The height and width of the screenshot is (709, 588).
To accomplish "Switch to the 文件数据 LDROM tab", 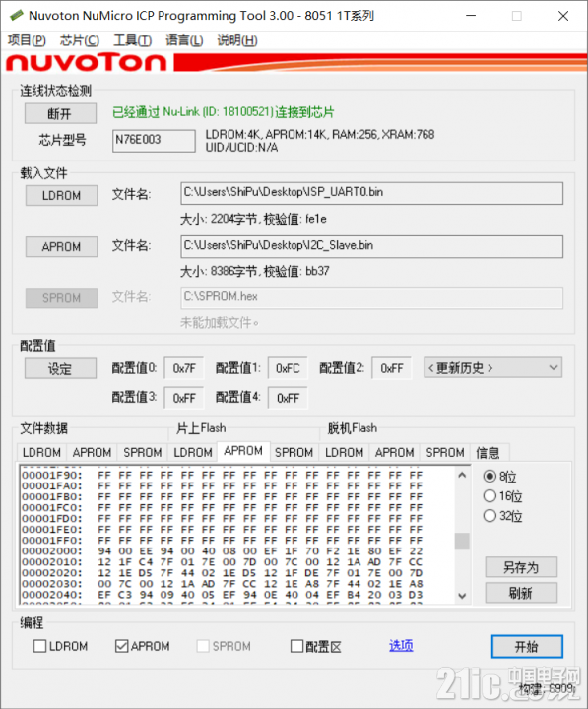I will pyautogui.click(x=41, y=453).
